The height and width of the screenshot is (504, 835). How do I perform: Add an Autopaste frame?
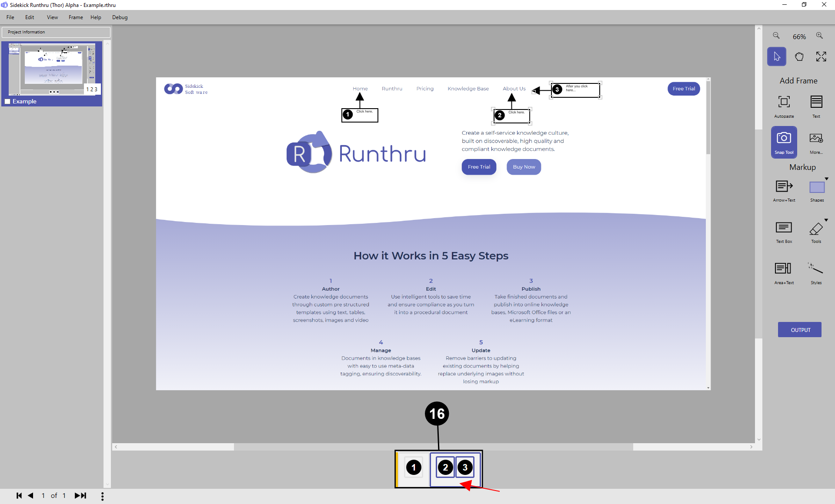pos(784,106)
